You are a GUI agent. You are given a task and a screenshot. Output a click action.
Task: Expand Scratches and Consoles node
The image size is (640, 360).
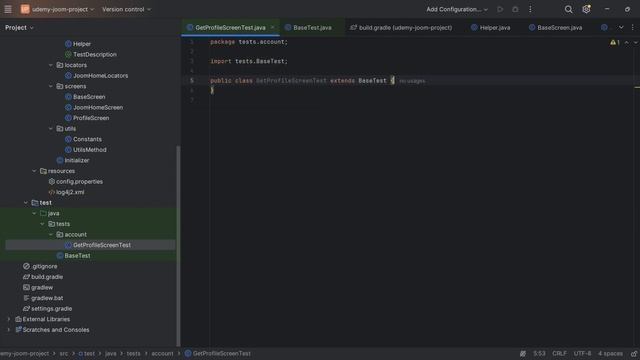click(9, 330)
